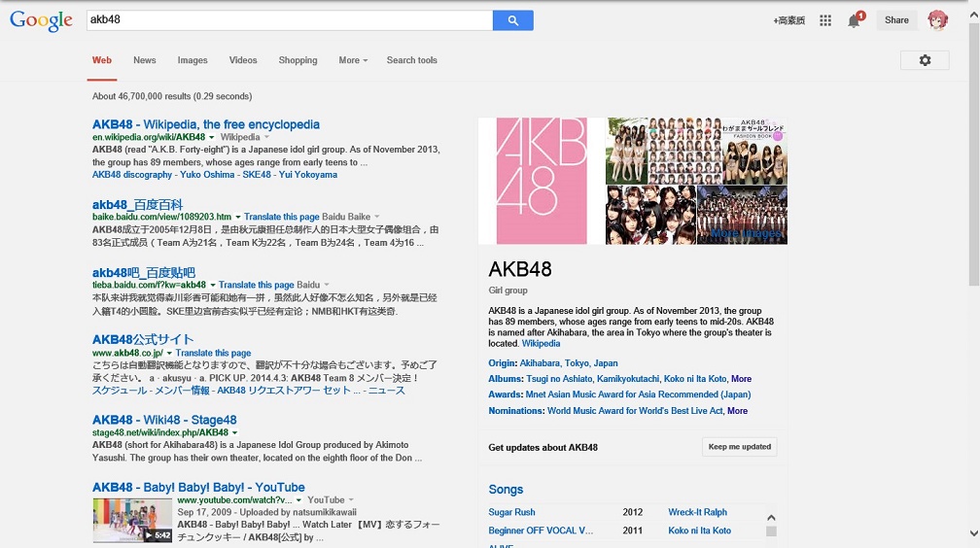The width and height of the screenshot is (980, 548).
Task: Open the AKB48 - Wiki48 - Stage48 result
Action: [x=164, y=420]
